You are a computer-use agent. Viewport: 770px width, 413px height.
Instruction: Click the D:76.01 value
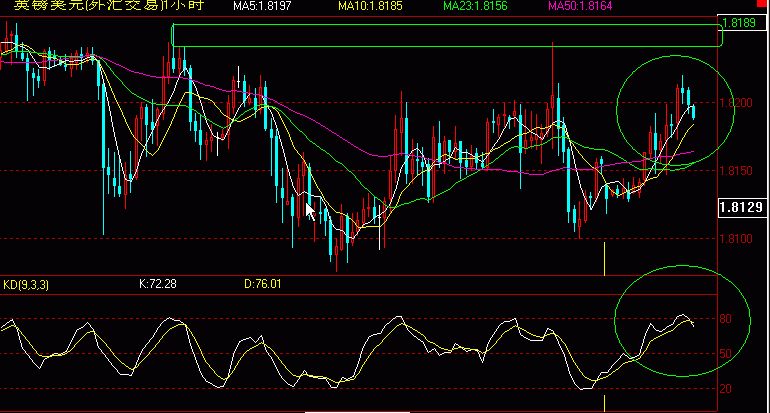263,284
